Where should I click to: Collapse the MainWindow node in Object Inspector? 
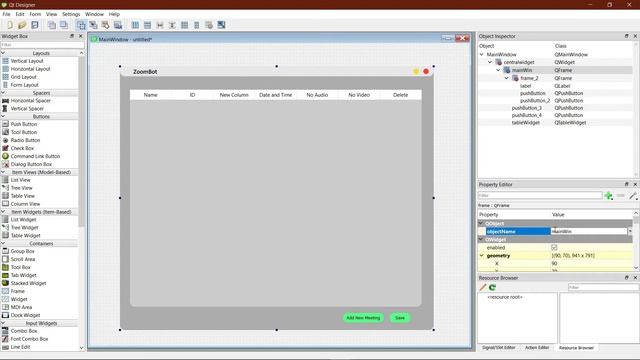[x=482, y=54]
